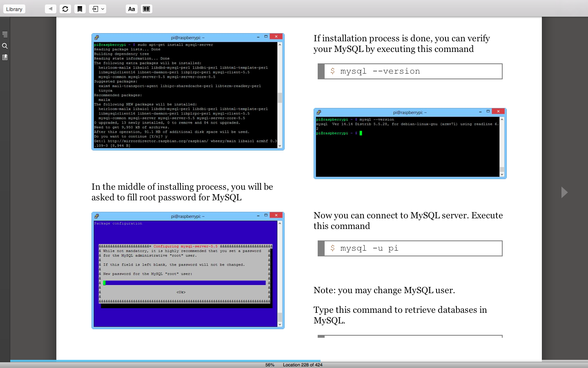This screenshot has height=368, width=588.
Task: Click the mysql --version terminal output screenshot
Action: point(410,144)
